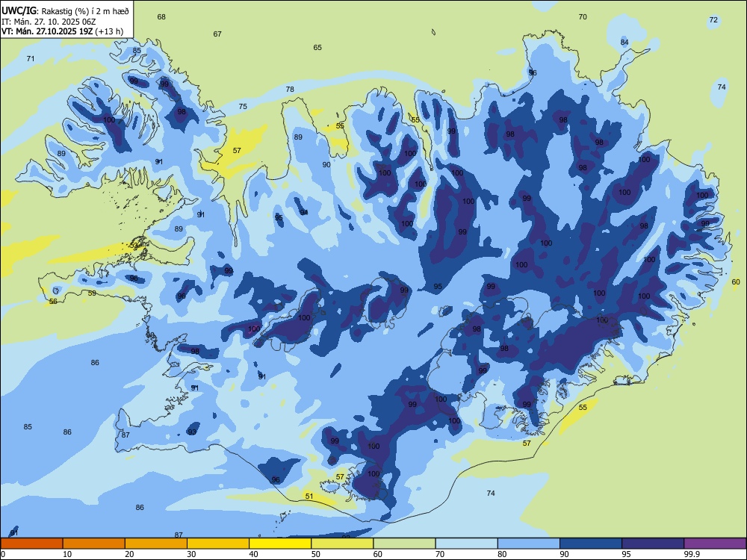Click the map value '94'
This screenshot has width=747, height=560.
coord(303,212)
